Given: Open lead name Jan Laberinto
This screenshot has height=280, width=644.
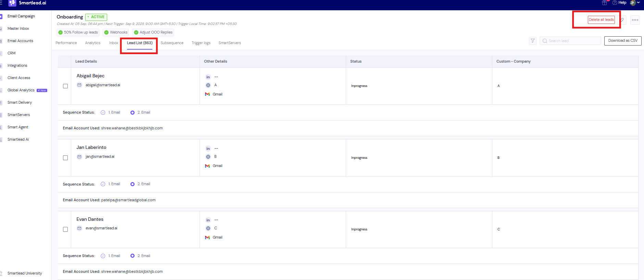Looking at the screenshot, I should 91,147.
